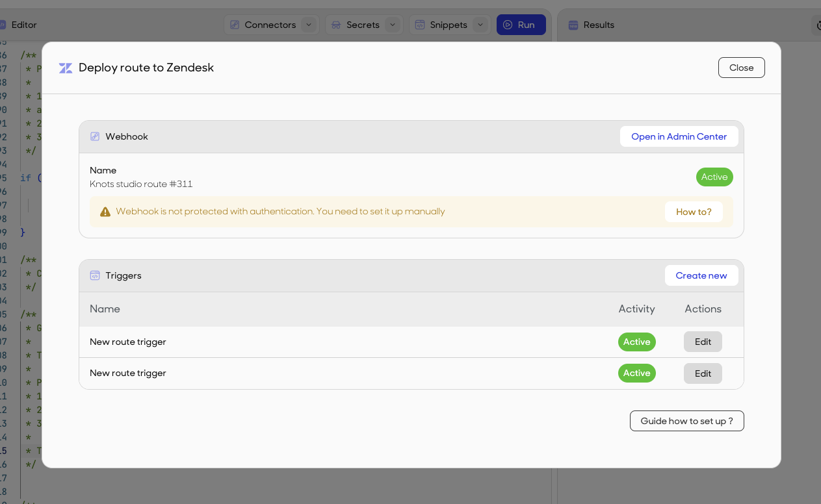This screenshot has width=821, height=504.
Task: Click the Secrets icon in editor toolbar
Action: [336, 25]
